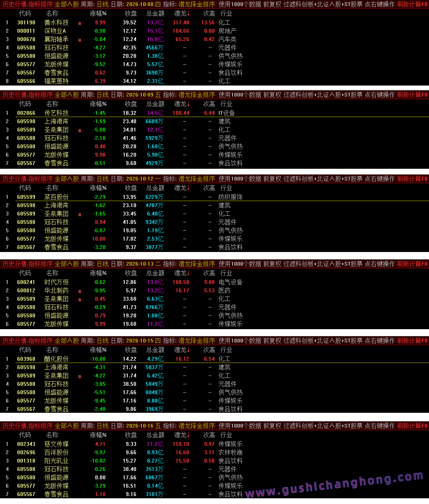
Task: Click stock code 603968
Action: pyautogui.click(x=26, y=359)
